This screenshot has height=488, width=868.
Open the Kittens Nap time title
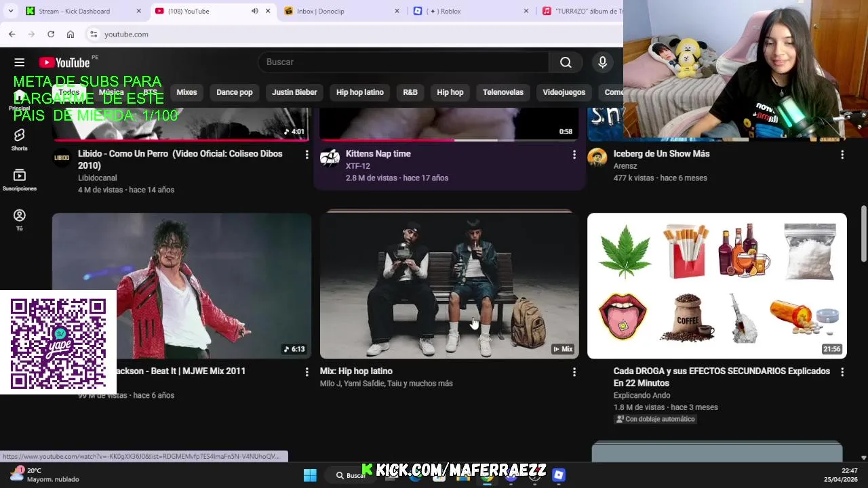pyautogui.click(x=378, y=154)
